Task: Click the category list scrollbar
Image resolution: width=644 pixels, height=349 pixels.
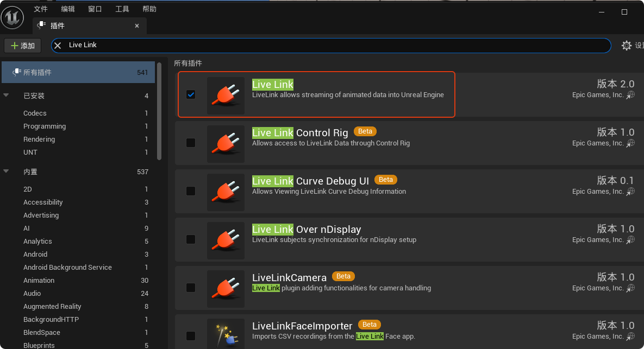Action: point(159,111)
